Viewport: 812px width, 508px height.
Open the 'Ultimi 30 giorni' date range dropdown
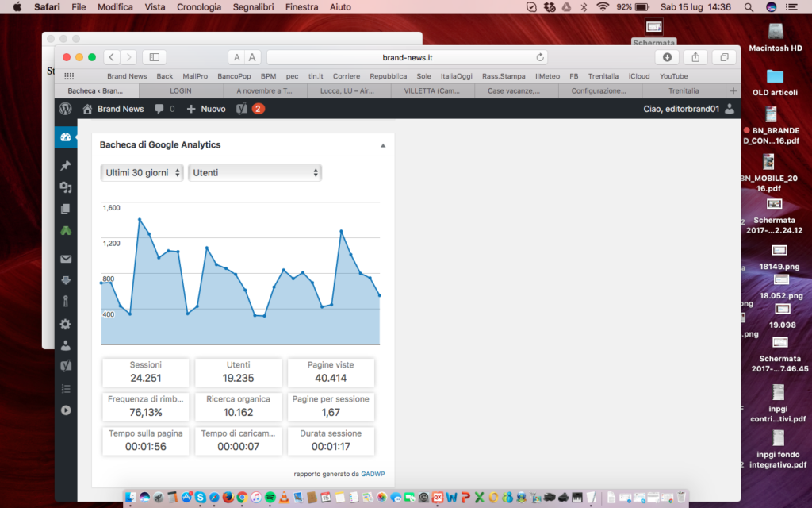click(142, 172)
